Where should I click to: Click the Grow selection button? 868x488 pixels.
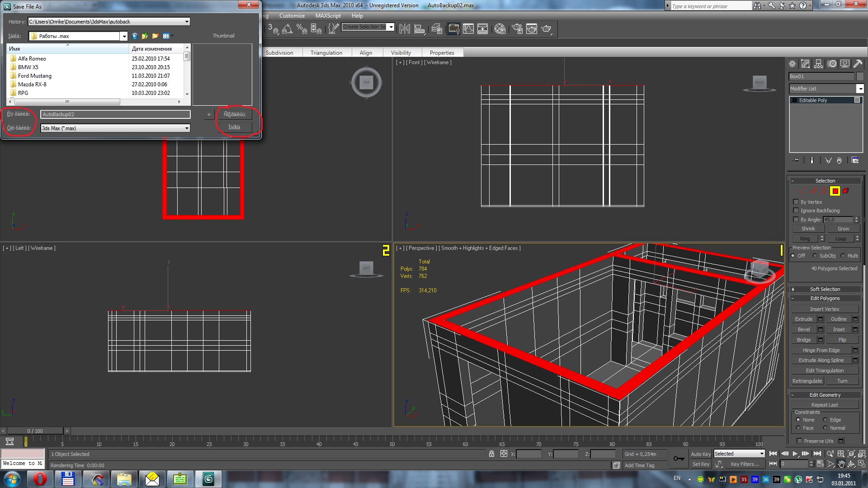843,229
